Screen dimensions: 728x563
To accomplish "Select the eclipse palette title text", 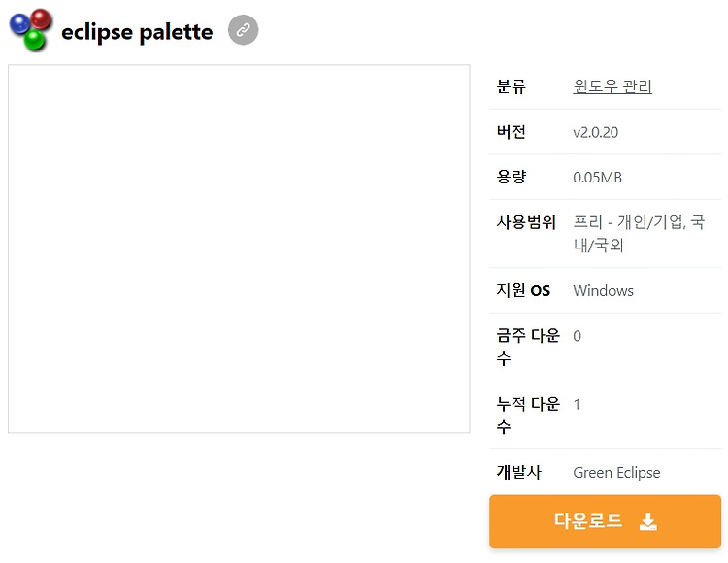I will coord(137,32).
